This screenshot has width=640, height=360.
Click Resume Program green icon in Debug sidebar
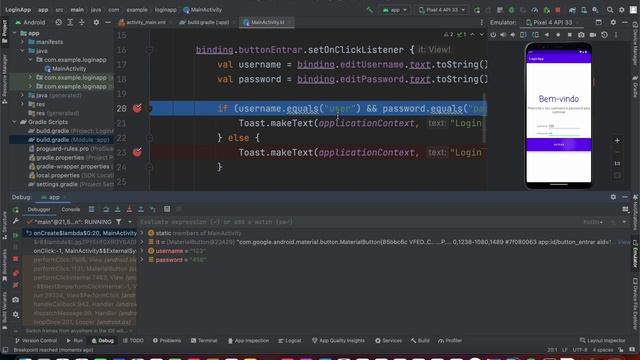pos(16,236)
